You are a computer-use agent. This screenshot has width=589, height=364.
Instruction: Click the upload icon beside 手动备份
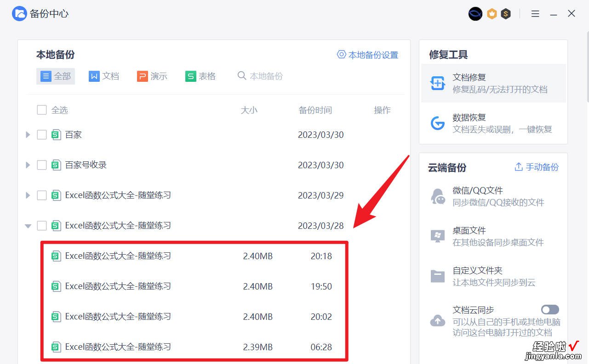(x=519, y=167)
